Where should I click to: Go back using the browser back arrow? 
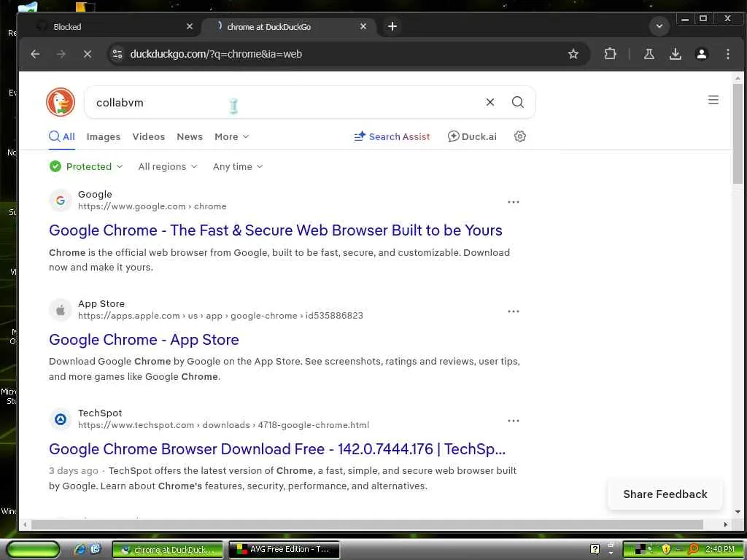[35, 54]
